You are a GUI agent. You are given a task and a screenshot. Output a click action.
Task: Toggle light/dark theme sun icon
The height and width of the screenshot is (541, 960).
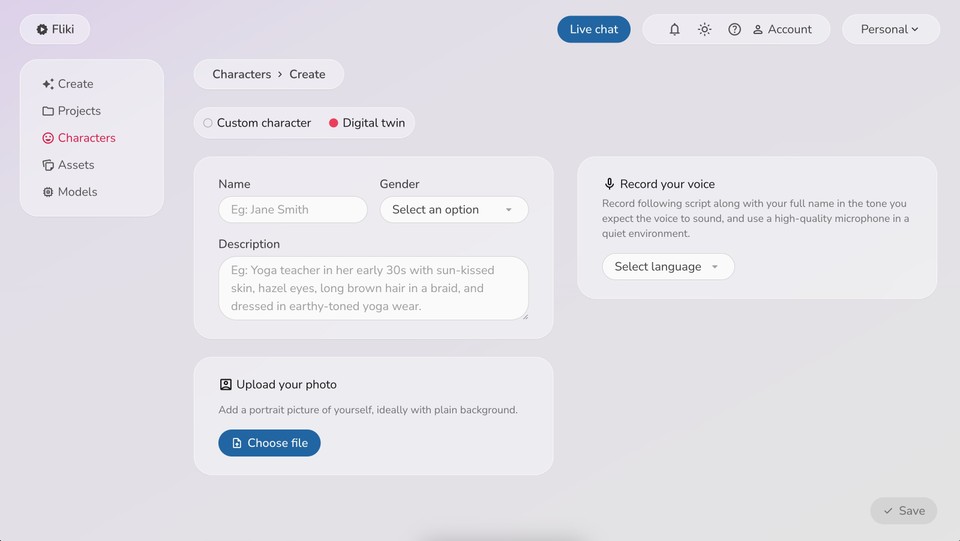pos(704,29)
